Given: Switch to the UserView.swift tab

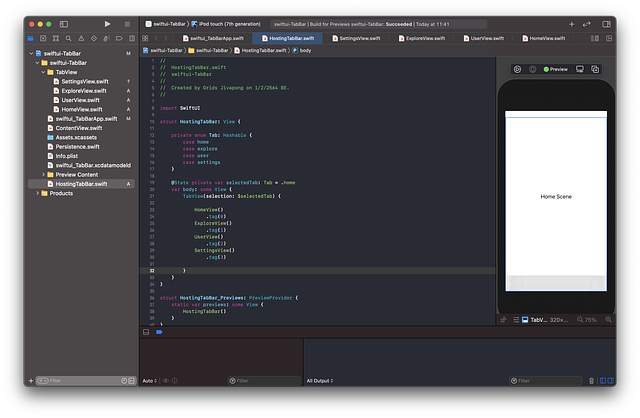Looking at the screenshot, I should tap(484, 38).
